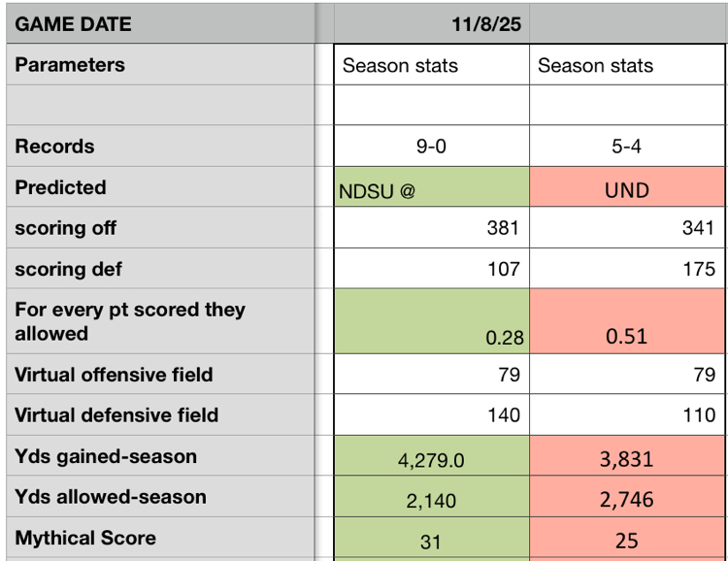
Task: Click the yards gained cell 3,831
Action: tap(627, 459)
